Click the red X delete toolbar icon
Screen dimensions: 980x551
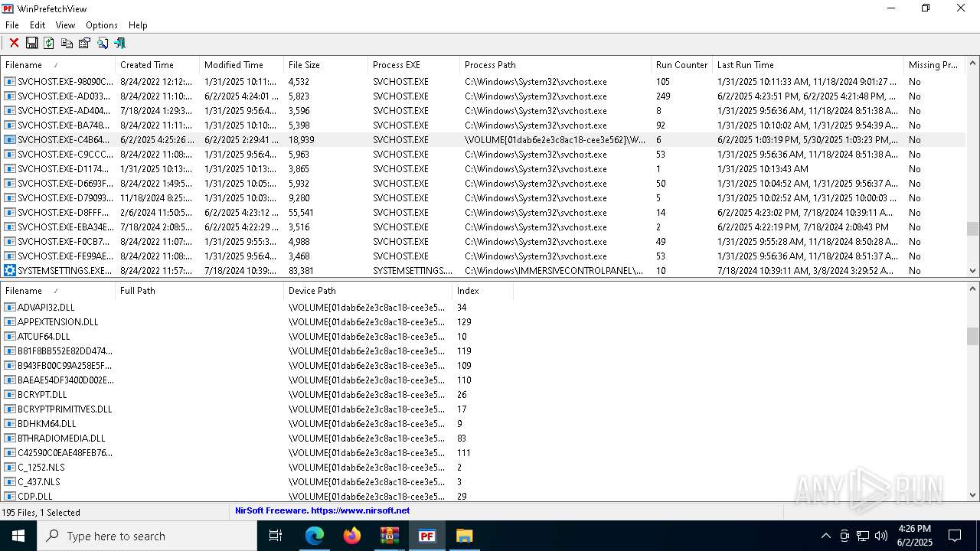coord(14,43)
